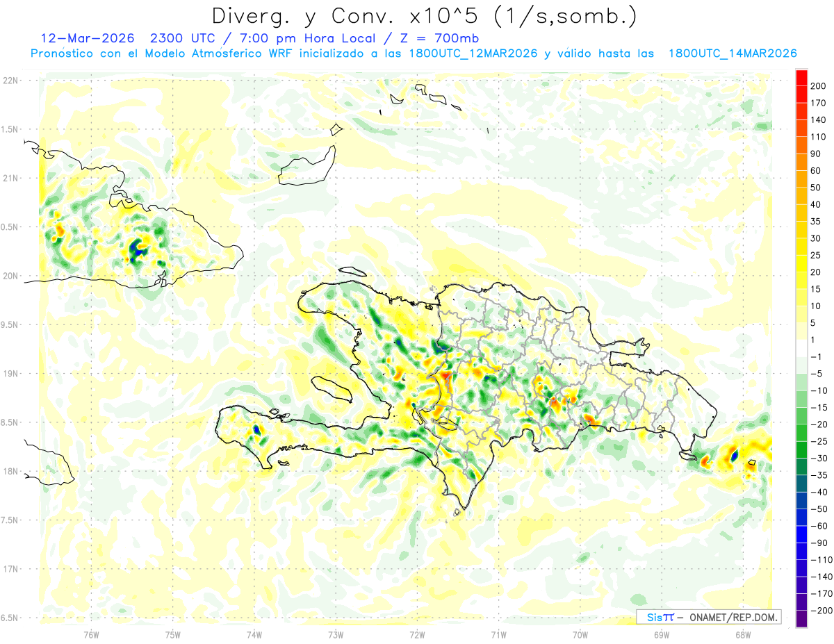Click the "-60" colorbar label

[819, 526]
